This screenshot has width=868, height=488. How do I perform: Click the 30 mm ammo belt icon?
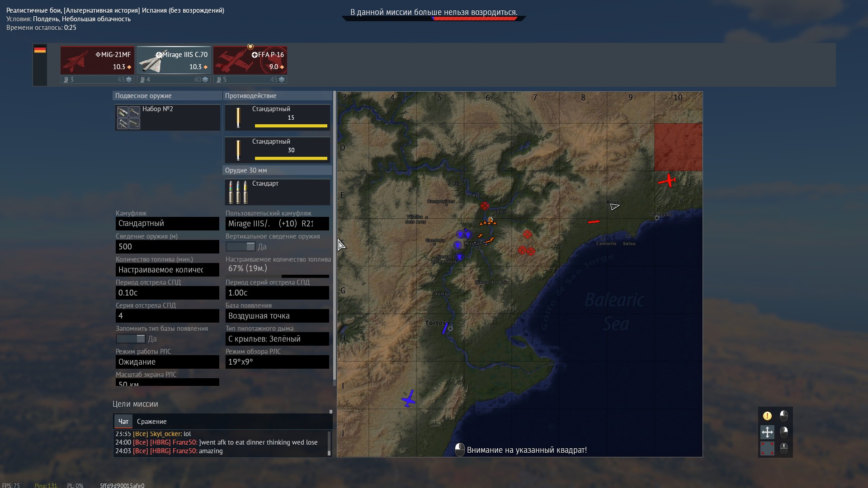238,192
